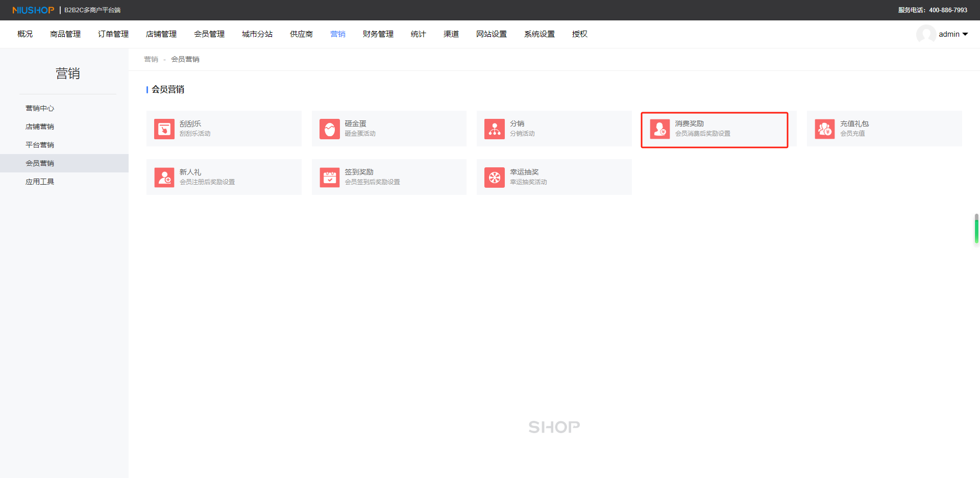Image resolution: width=980 pixels, height=478 pixels.
Task: Open the 授权 menu
Action: pos(580,34)
